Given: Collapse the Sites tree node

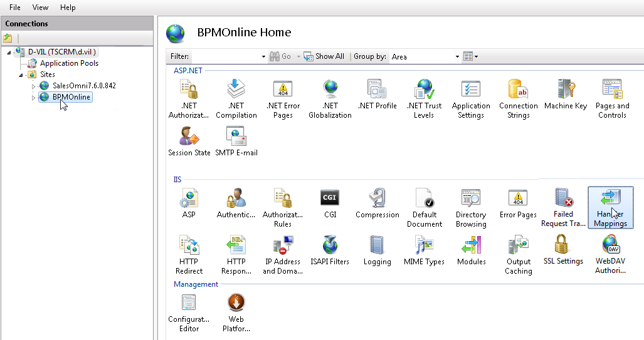Looking at the screenshot, I should pos(21,75).
